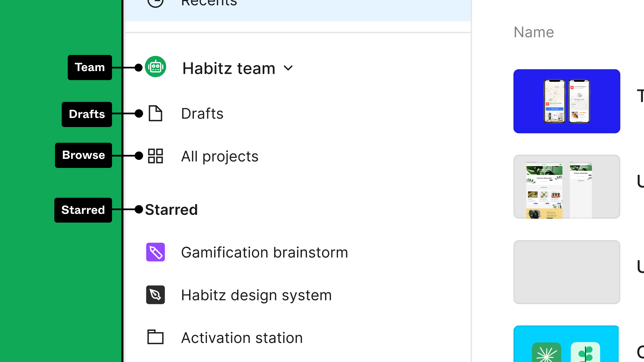
Task: Open the plant website design thumbnail
Action: tap(567, 187)
